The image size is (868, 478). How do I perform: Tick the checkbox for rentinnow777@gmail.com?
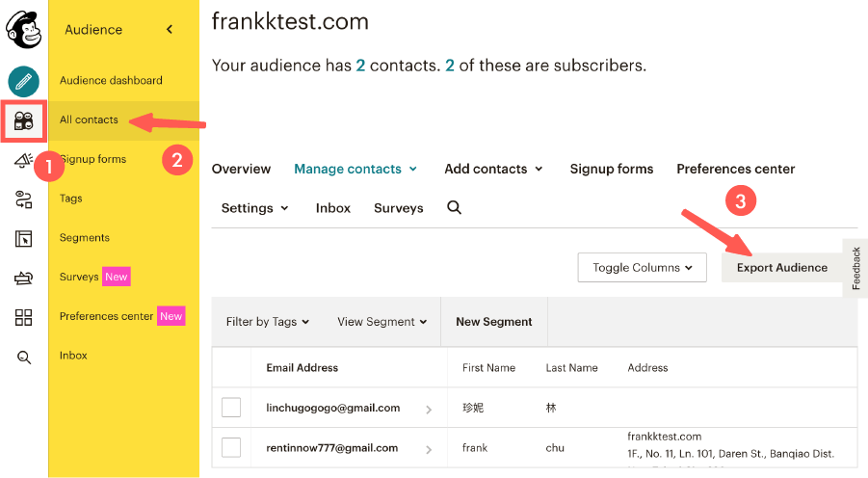coord(231,447)
